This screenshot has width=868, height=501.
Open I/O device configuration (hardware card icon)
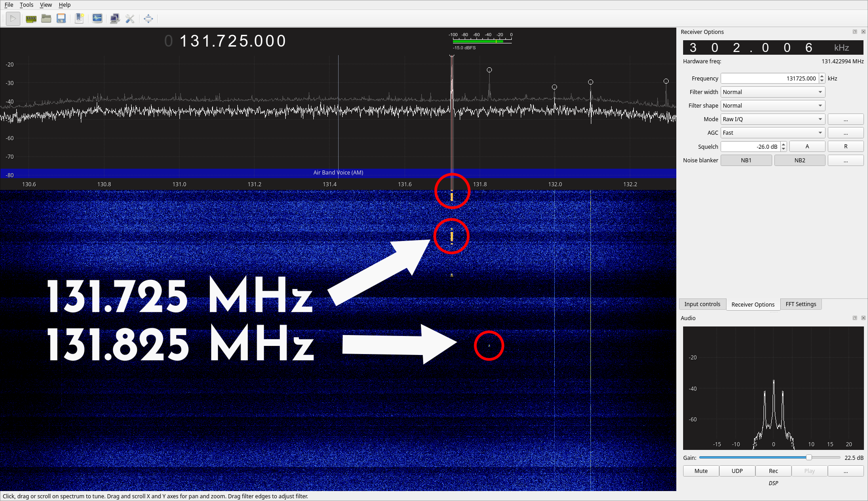[x=31, y=19]
